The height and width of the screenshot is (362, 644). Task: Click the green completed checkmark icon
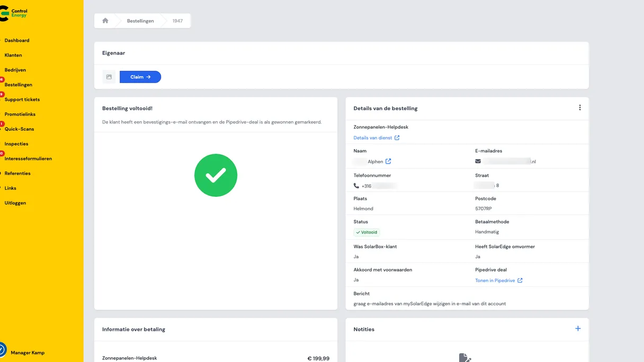pos(216,176)
